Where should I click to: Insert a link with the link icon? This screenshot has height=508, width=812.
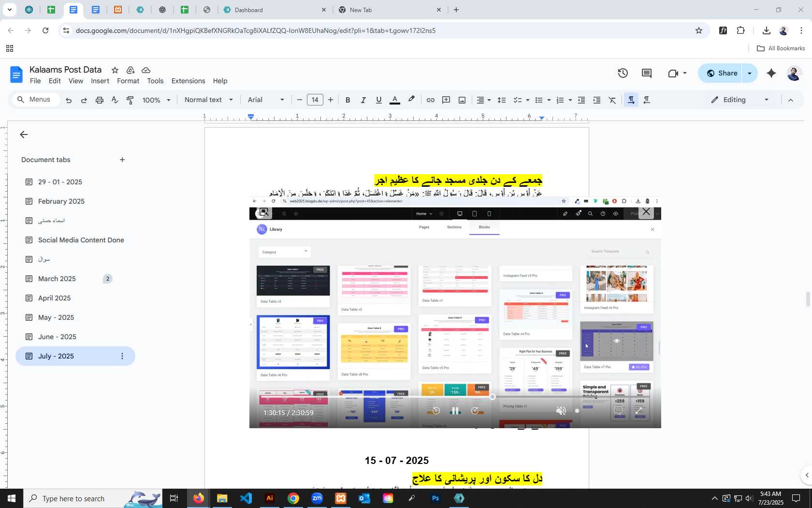(430, 100)
